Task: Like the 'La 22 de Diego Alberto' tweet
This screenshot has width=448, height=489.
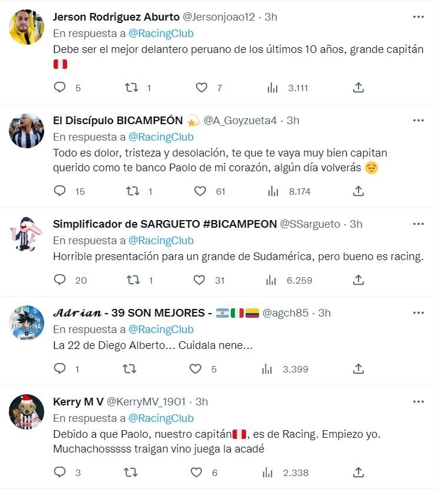Action: [195, 369]
